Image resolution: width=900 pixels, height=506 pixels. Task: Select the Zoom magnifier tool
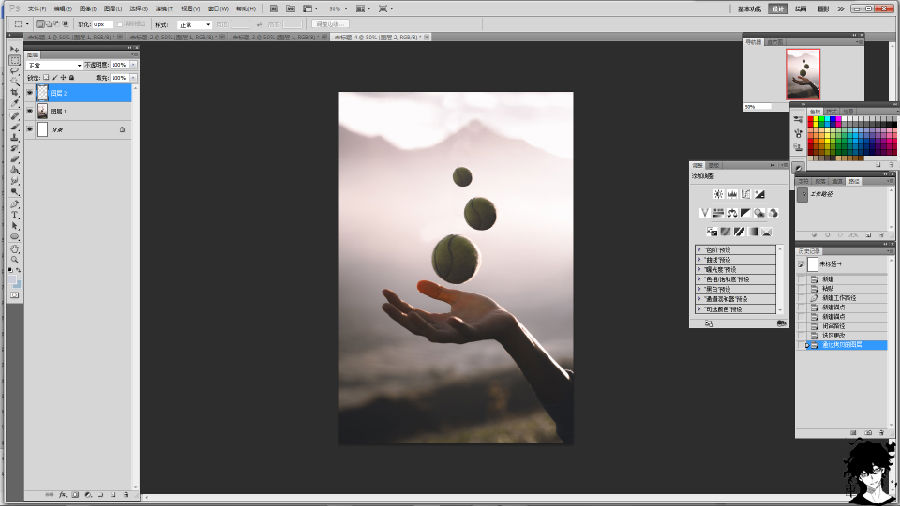14,259
